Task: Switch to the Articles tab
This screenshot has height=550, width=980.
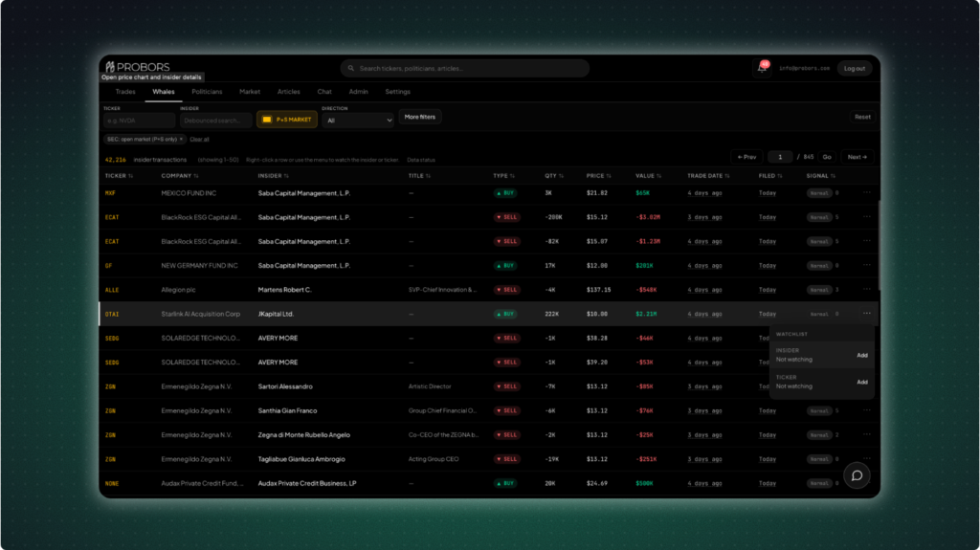Action: click(x=288, y=92)
